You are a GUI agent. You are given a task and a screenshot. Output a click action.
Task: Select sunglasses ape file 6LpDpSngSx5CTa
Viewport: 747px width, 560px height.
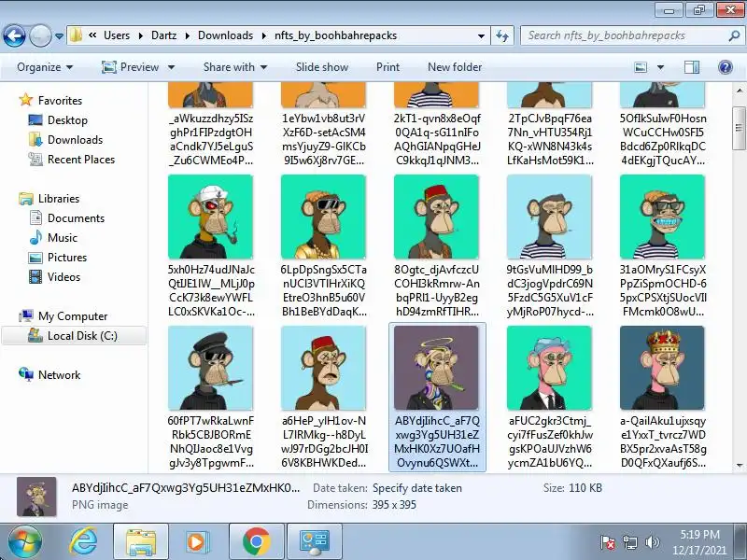click(323, 217)
